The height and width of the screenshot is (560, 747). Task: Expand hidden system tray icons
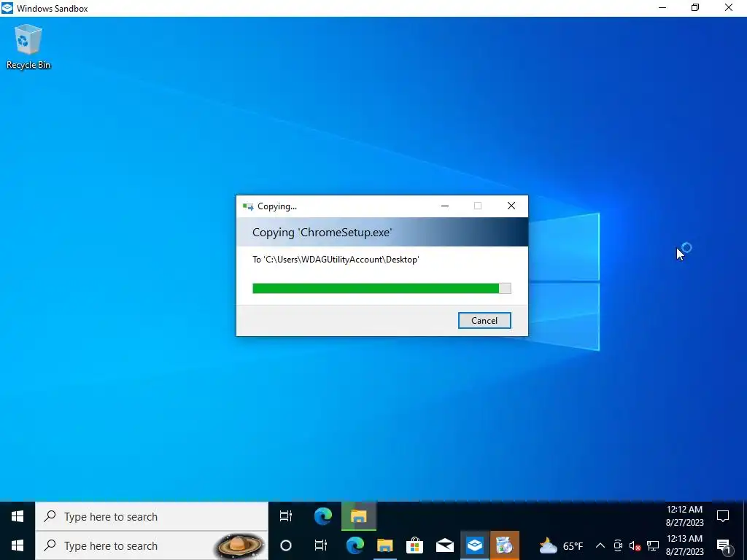pyautogui.click(x=600, y=545)
